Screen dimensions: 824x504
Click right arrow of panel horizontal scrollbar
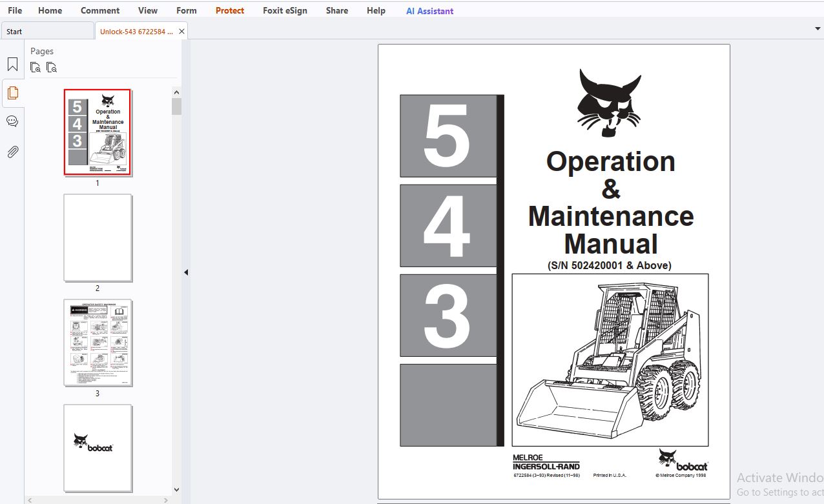pos(166,499)
